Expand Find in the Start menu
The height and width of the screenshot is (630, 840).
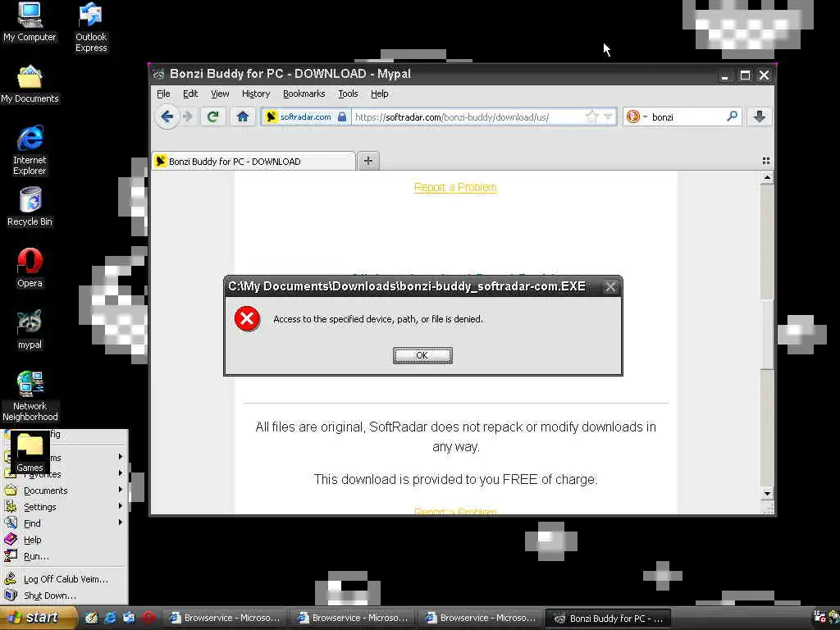[x=64, y=523]
